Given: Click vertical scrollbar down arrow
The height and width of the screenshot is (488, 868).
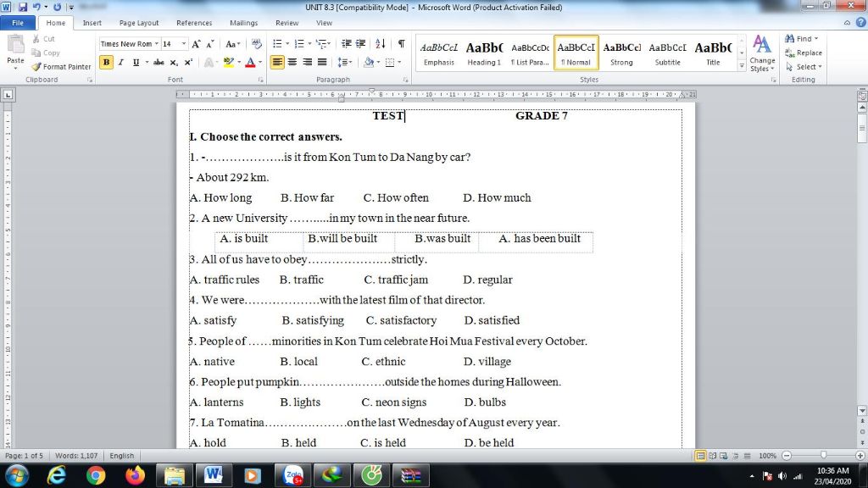Looking at the screenshot, I should [862, 411].
